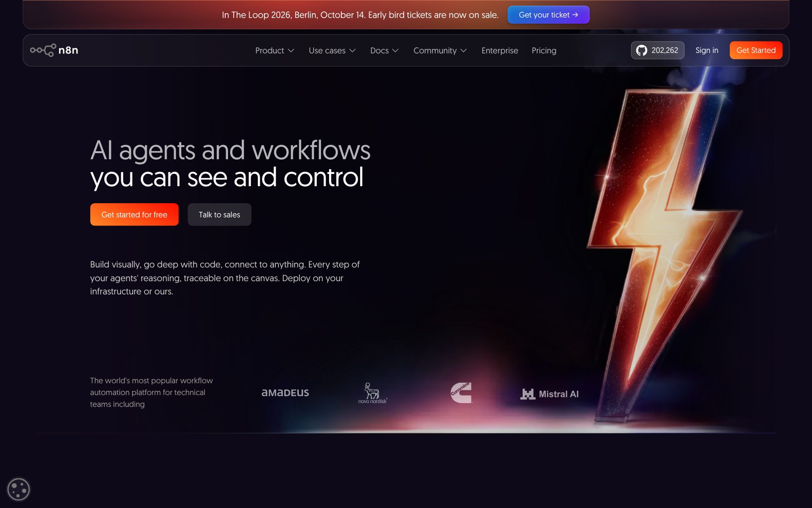Click the Sign in link
The width and height of the screenshot is (812, 508).
pyautogui.click(x=707, y=50)
